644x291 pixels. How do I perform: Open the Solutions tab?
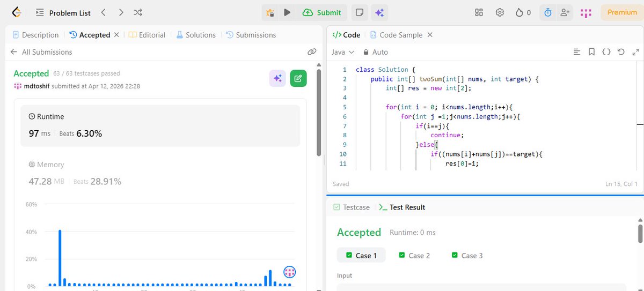(195, 35)
